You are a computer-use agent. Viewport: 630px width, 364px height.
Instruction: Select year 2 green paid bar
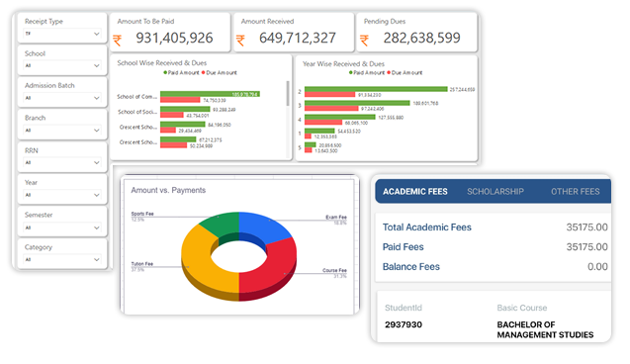click(376, 89)
